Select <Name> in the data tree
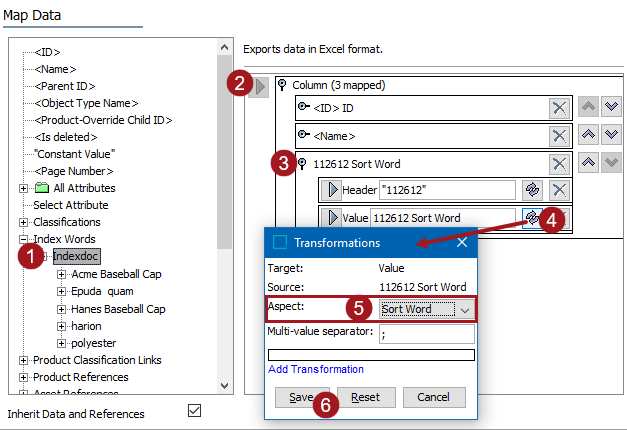This screenshot has height=430, width=627. pyautogui.click(x=55, y=69)
